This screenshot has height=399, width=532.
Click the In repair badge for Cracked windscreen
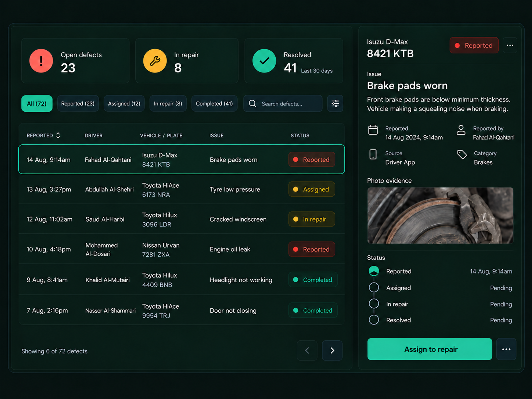[x=312, y=219]
